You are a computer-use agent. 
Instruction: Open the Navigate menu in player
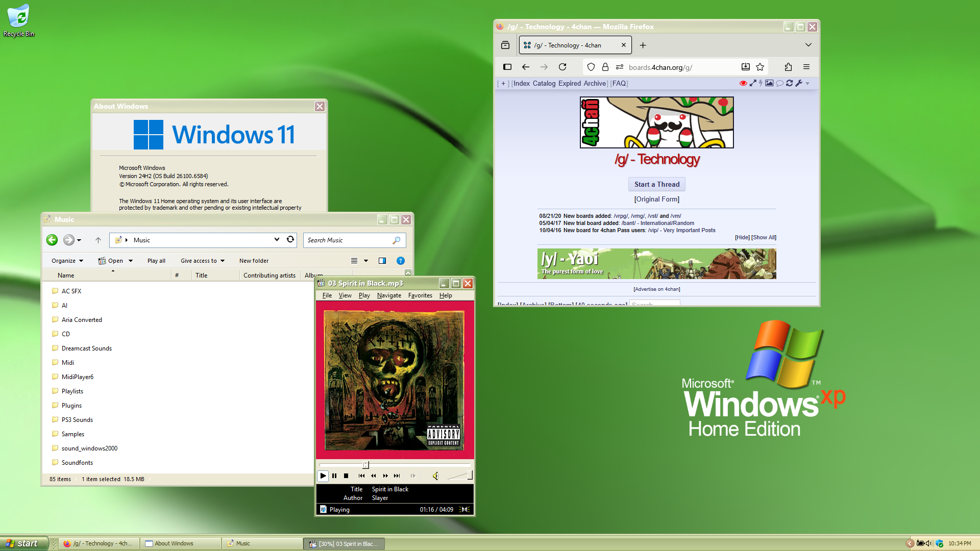389,295
